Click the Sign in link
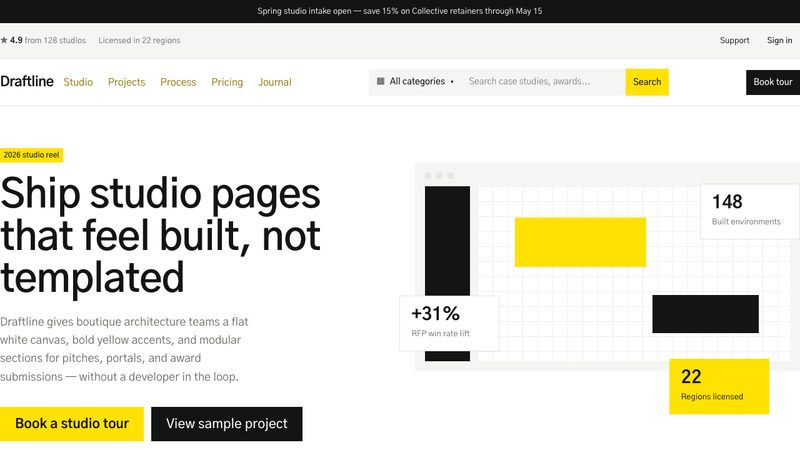Image resolution: width=800 pixels, height=450 pixels. [x=780, y=40]
